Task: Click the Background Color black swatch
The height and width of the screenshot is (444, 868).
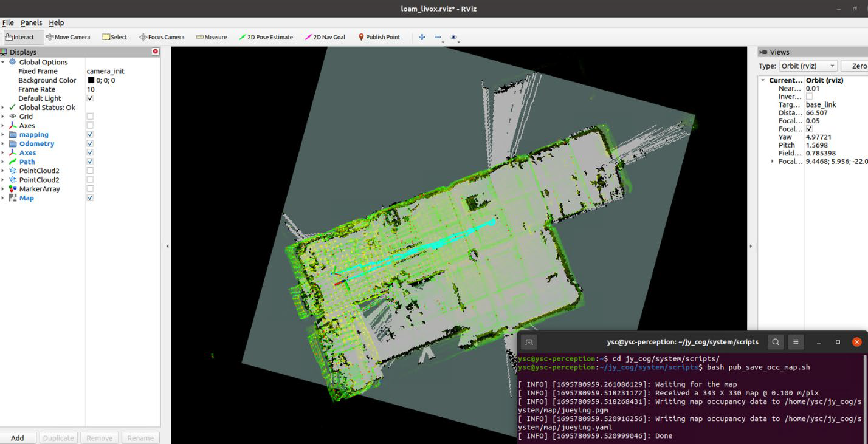Action: tap(91, 80)
